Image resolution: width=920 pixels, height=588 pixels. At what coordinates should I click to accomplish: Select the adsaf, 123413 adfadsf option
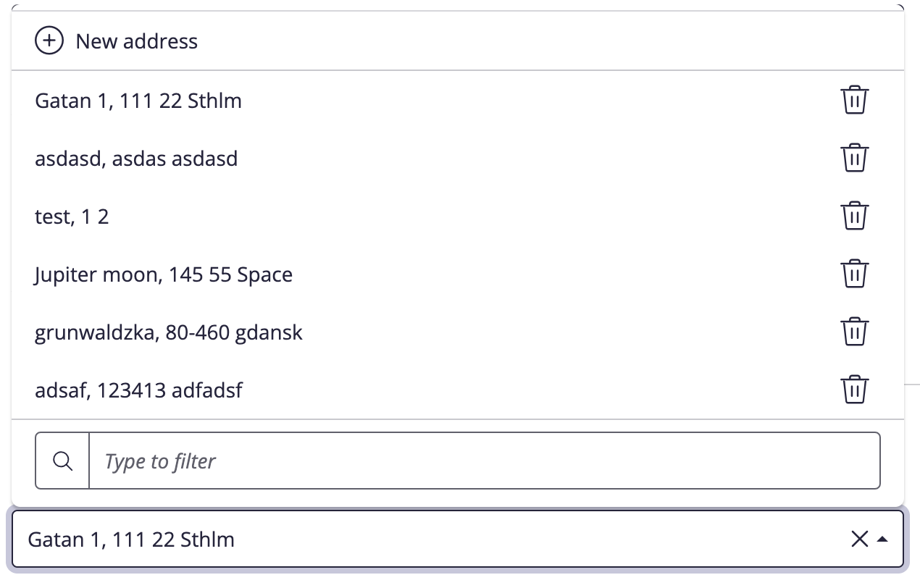(458, 390)
